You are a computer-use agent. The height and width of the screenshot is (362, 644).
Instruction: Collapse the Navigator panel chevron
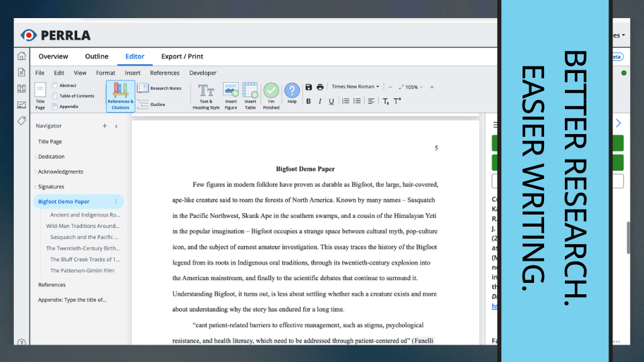pos(116,126)
